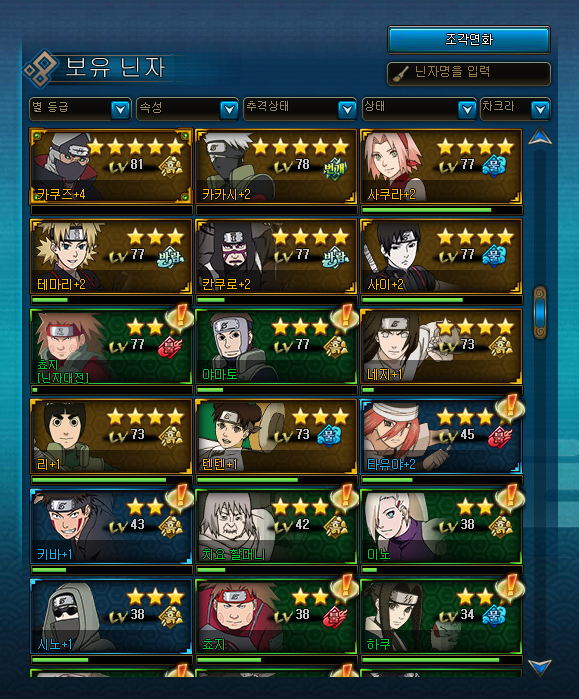The image size is (579, 699).
Task: Click the attribute badge on 카카시+2 card
Action: (335, 169)
